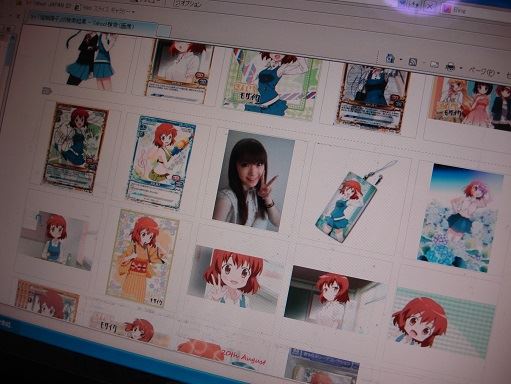This screenshot has height=384, width=511.
Task: Open the chibi face on striped background thumbnail
Action: click(x=442, y=323)
